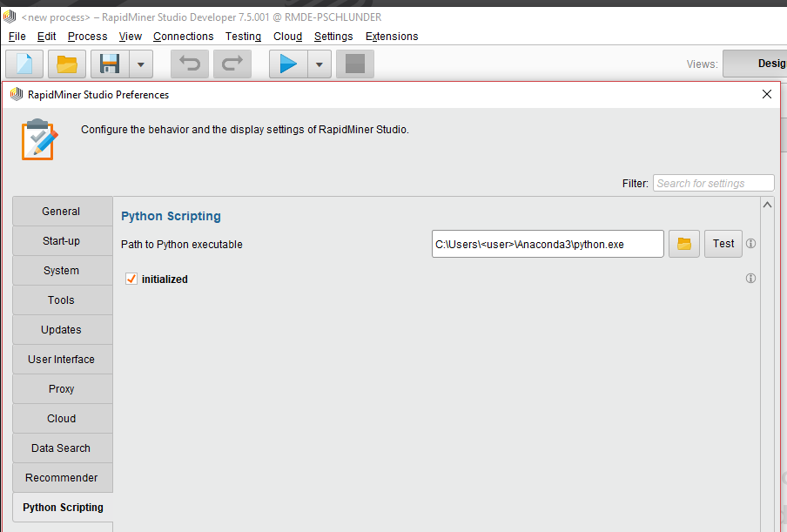Click the Test button for Python path

pos(723,244)
